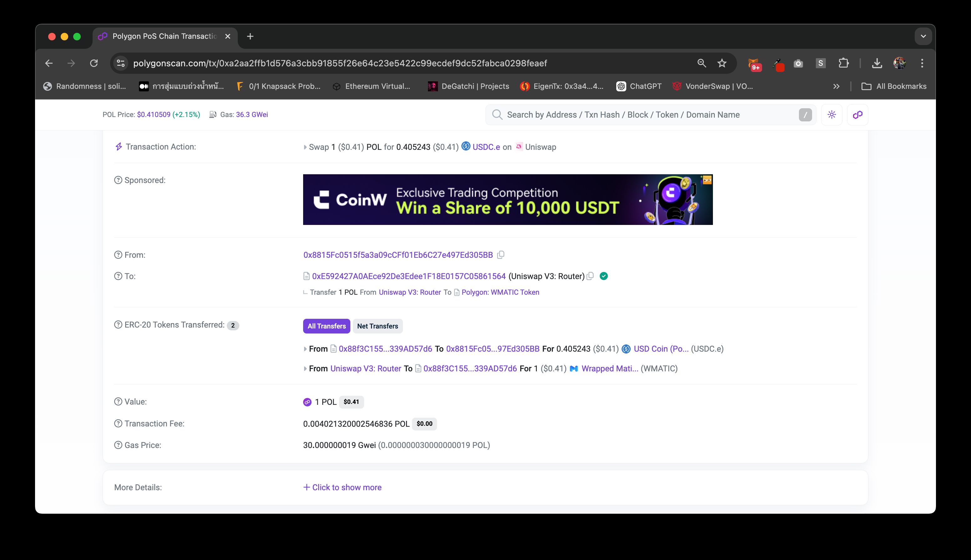Click the POL price $0.410509
Image resolution: width=971 pixels, height=560 pixels.
pos(153,115)
